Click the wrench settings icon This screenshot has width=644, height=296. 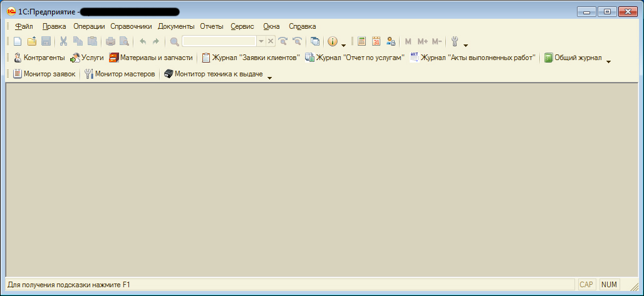pyautogui.click(x=455, y=41)
